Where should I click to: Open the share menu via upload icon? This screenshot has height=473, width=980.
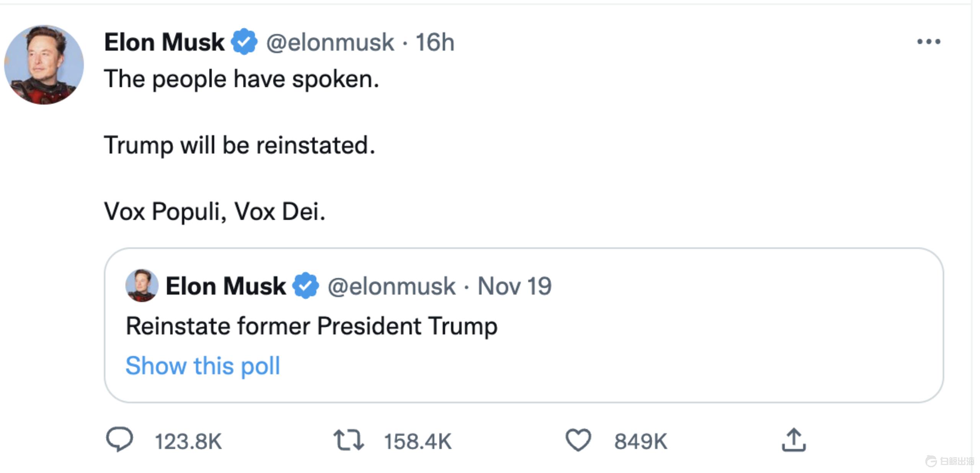point(795,440)
